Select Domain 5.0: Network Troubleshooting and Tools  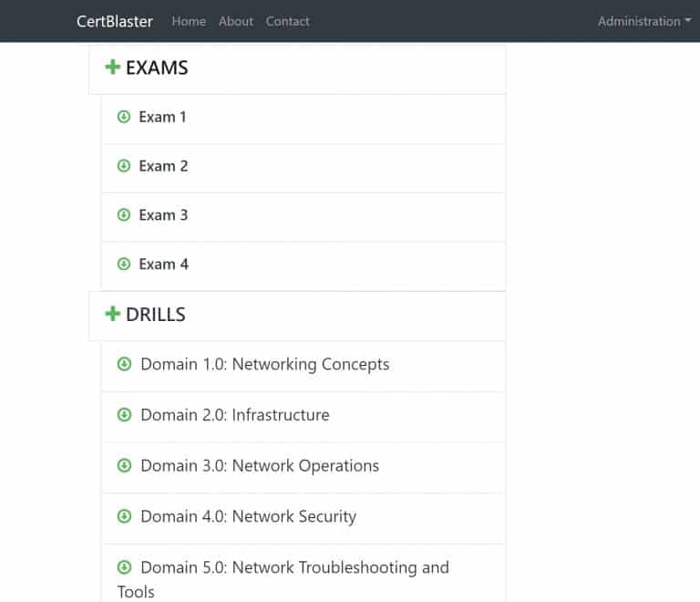pos(293,568)
